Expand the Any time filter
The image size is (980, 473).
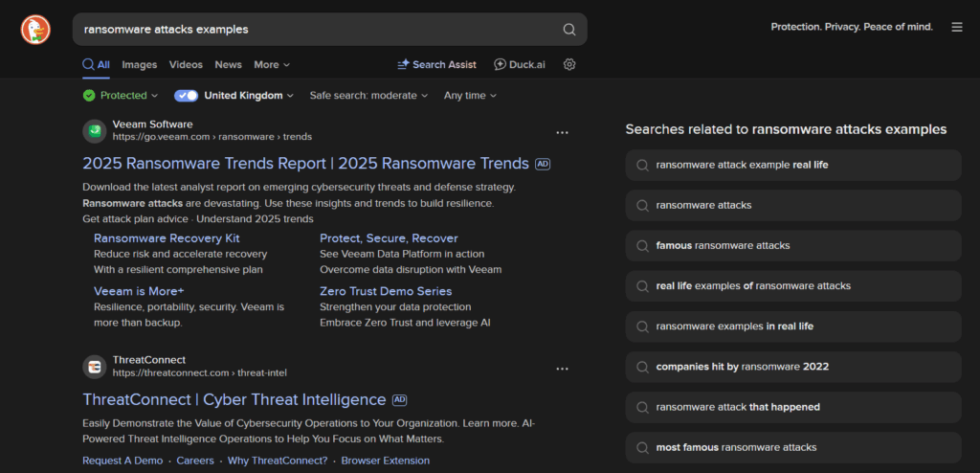470,96
